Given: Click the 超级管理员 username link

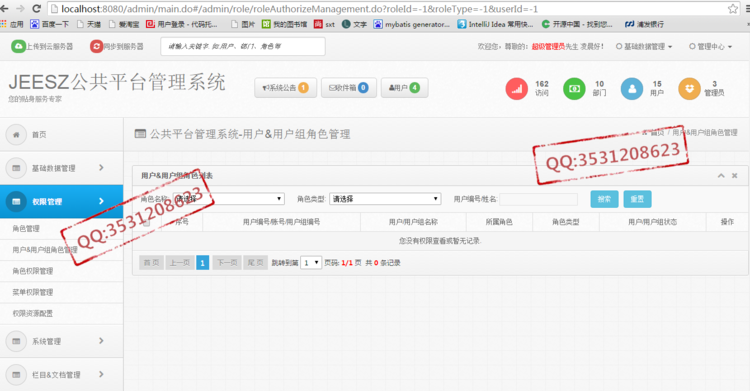Looking at the screenshot, I should 548,46.
